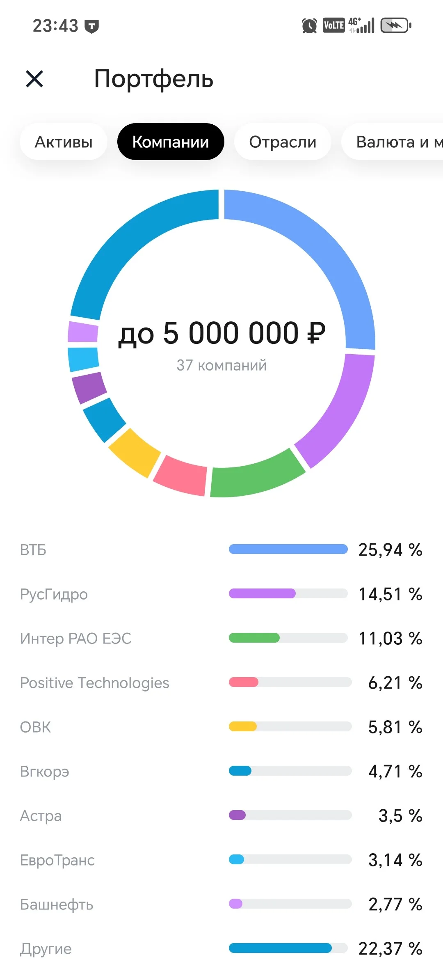The width and height of the screenshot is (443, 980).
Task: Select the Компании tab
Action: 171,142
